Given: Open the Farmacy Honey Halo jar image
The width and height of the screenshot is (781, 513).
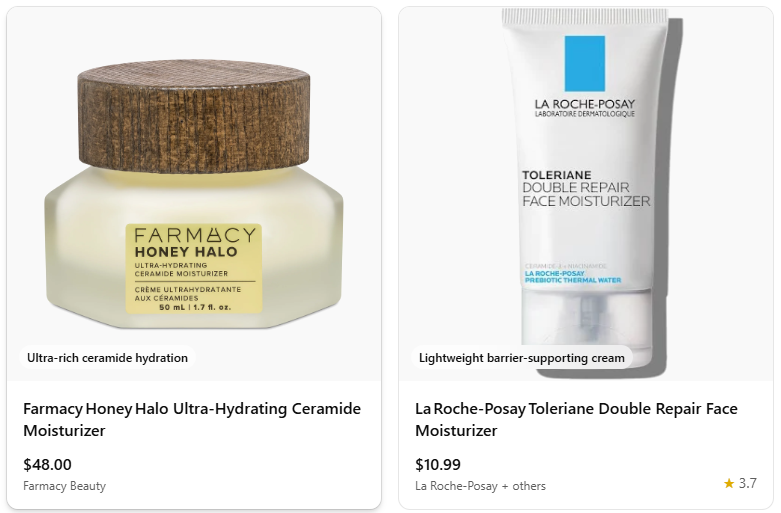Looking at the screenshot, I should tap(194, 194).
